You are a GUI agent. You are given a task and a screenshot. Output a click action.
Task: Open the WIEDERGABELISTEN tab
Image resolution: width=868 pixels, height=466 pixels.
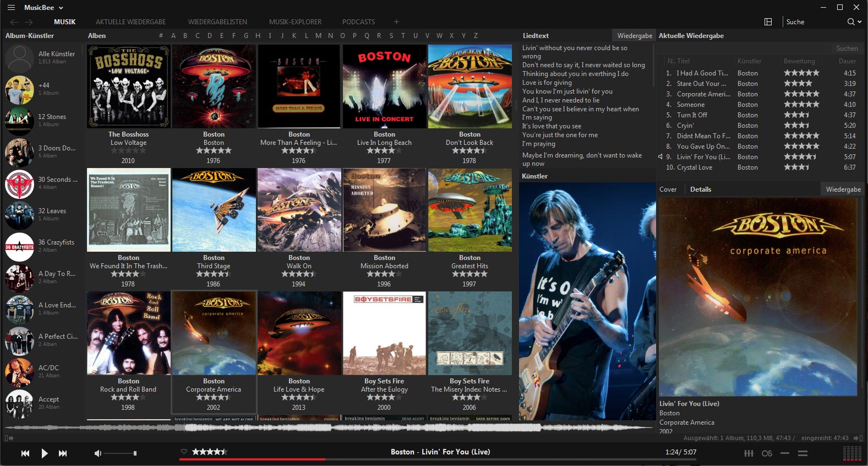pos(217,22)
